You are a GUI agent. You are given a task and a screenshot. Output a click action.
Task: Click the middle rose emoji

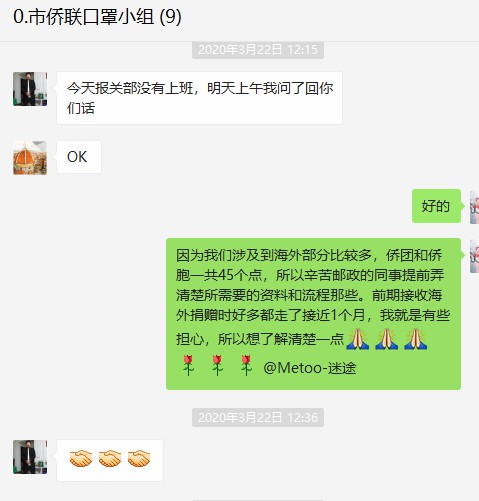(217, 365)
